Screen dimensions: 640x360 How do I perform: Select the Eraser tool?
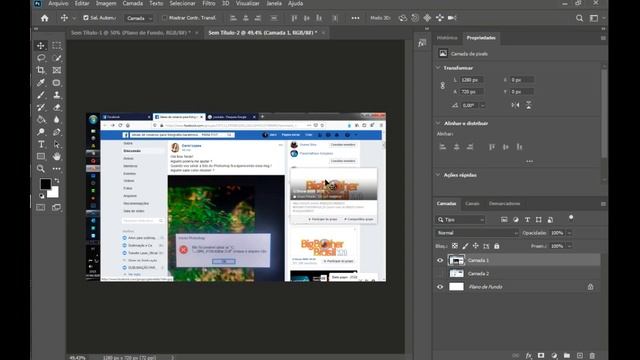pyautogui.click(x=57, y=107)
